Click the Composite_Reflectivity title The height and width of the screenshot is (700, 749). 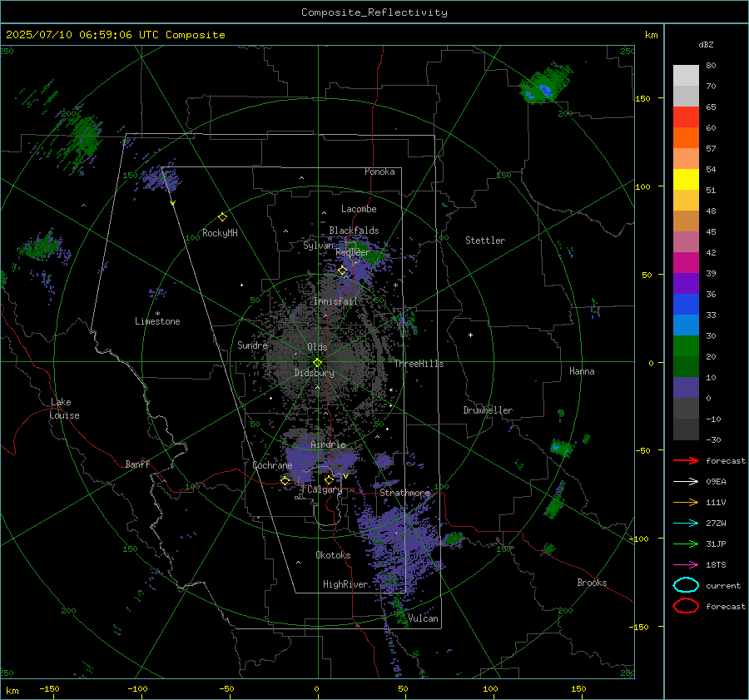[374, 12]
